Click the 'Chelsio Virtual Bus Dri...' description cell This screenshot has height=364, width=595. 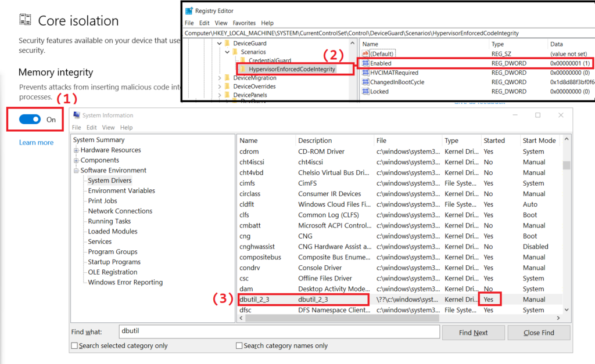coord(334,172)
